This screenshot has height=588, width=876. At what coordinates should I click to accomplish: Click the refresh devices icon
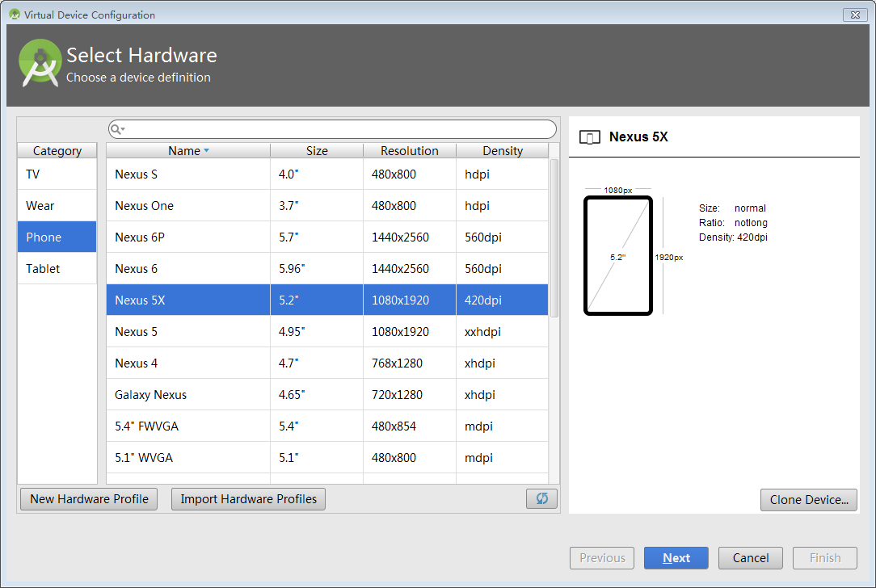click(x=541, y=498)
